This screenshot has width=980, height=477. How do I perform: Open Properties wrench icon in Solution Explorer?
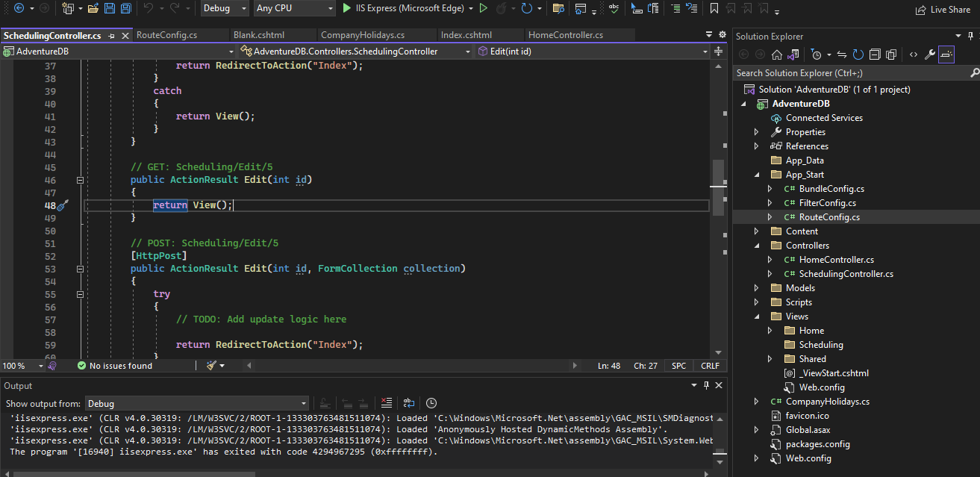pyautogui.click(x=929, y=54)
